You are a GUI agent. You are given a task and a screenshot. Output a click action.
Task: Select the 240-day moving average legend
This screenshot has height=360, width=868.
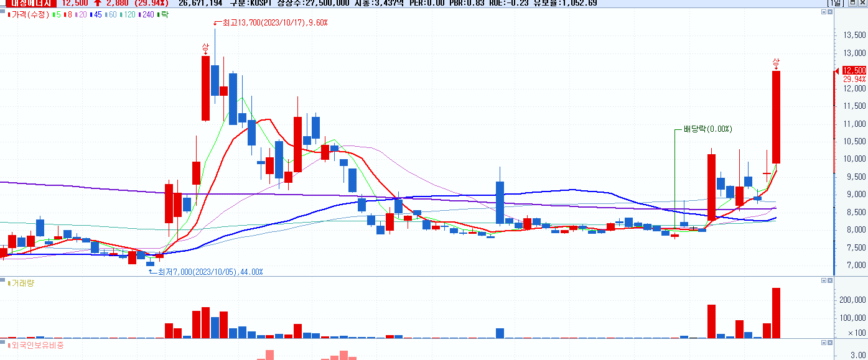coord(147,14)
